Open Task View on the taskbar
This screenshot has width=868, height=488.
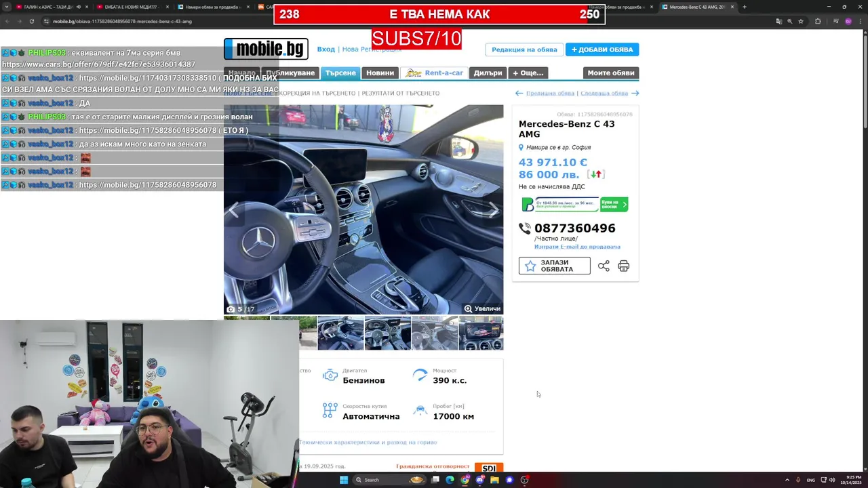click(x=435, y=480)
